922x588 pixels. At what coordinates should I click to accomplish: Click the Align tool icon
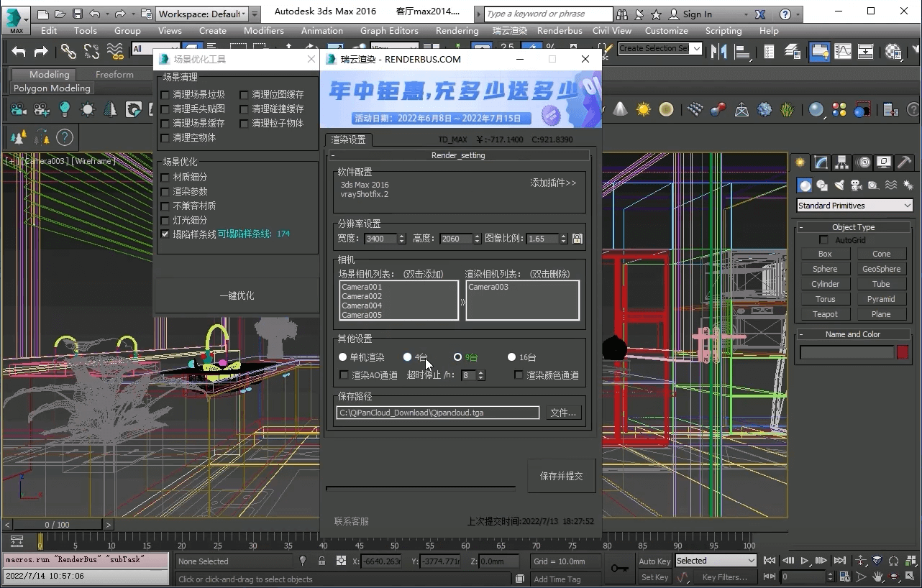point(741,51)
